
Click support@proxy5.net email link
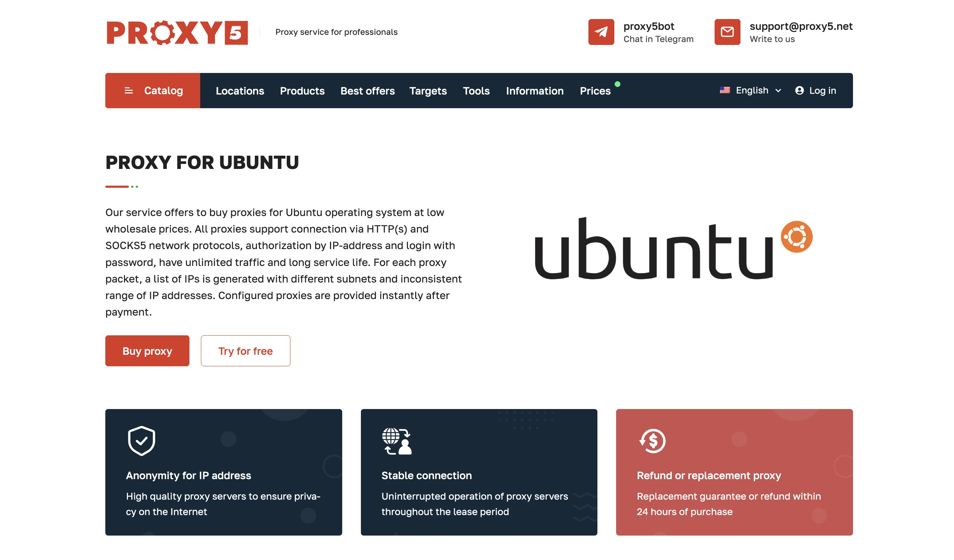coord(801,26)
